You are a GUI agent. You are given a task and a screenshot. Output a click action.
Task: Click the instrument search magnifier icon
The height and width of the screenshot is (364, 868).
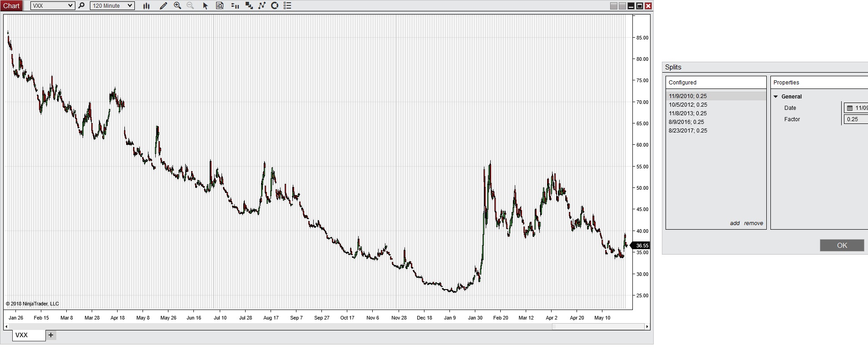81,5
